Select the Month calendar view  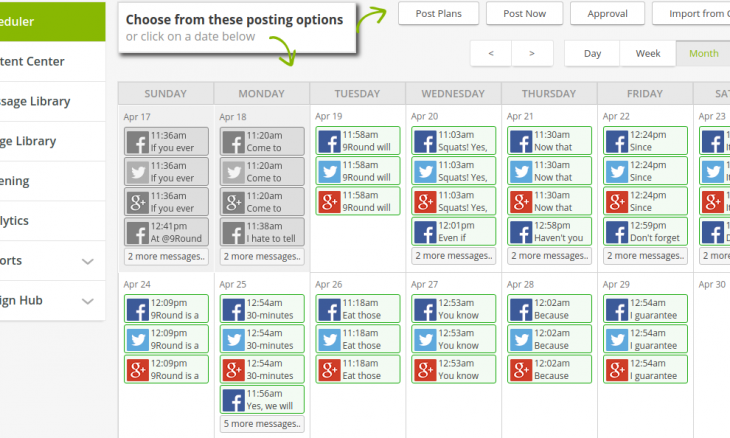[703, 53]
